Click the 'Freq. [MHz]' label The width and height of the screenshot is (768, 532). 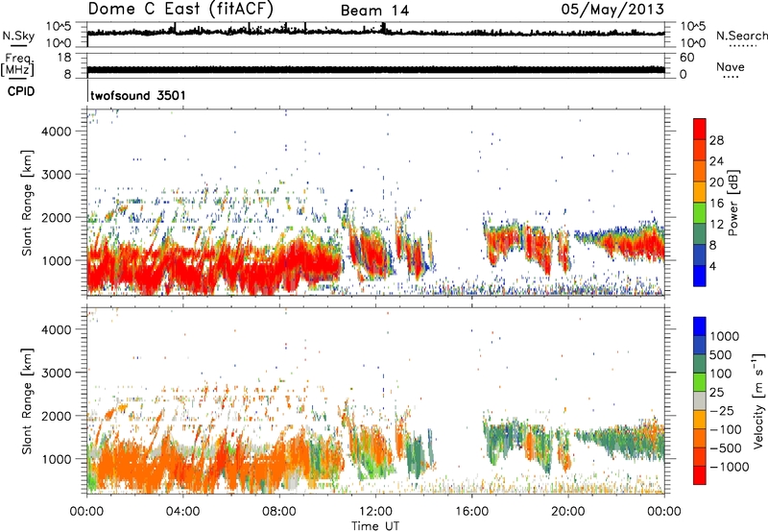pyautogui.click(x=17, y=65)
